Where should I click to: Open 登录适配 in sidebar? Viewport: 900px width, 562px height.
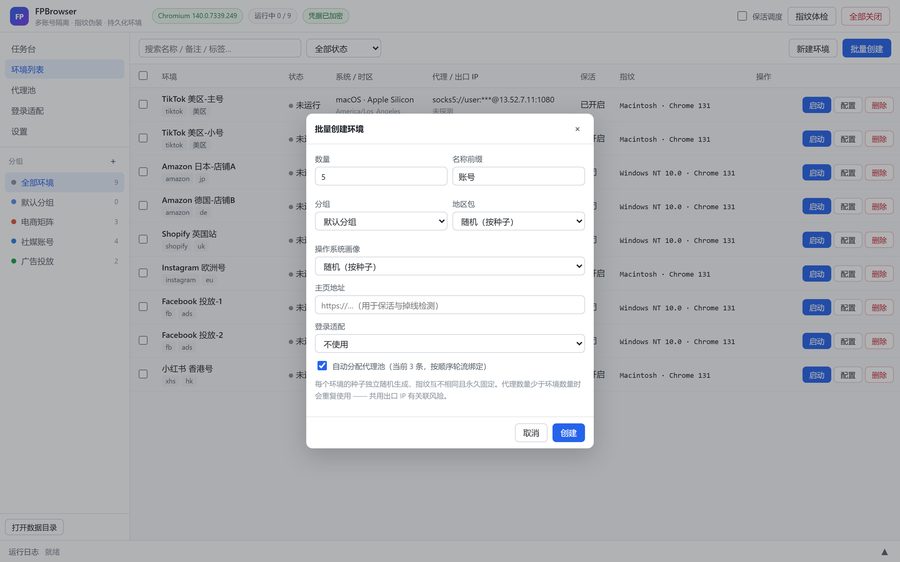click(64, 111)
